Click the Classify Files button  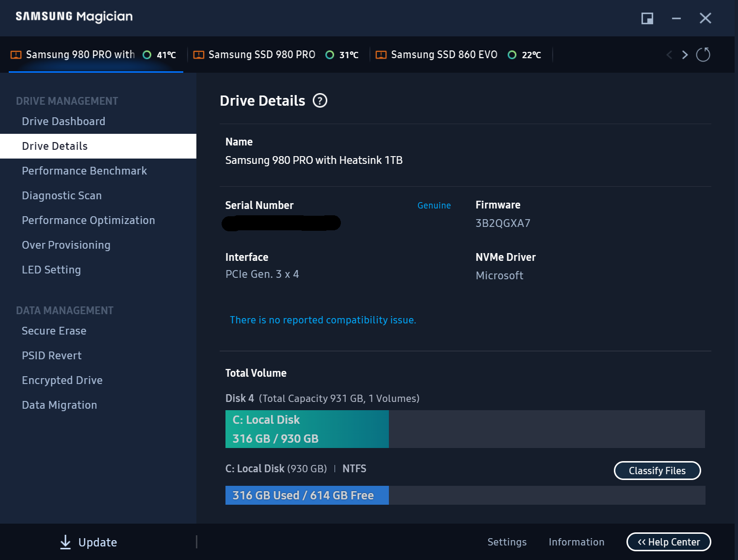coord(657,470)
